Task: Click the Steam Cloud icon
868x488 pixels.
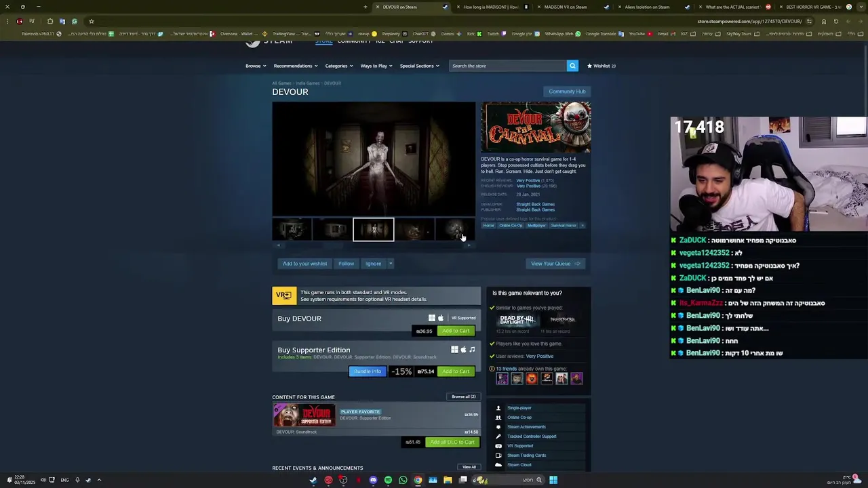Action: pos(498,465)
